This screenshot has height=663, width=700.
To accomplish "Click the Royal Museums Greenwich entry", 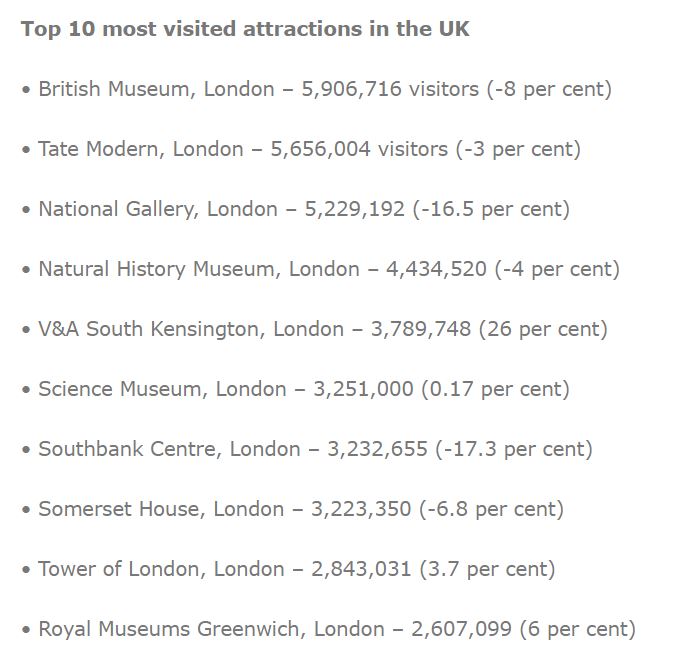I will pos(329,630).
